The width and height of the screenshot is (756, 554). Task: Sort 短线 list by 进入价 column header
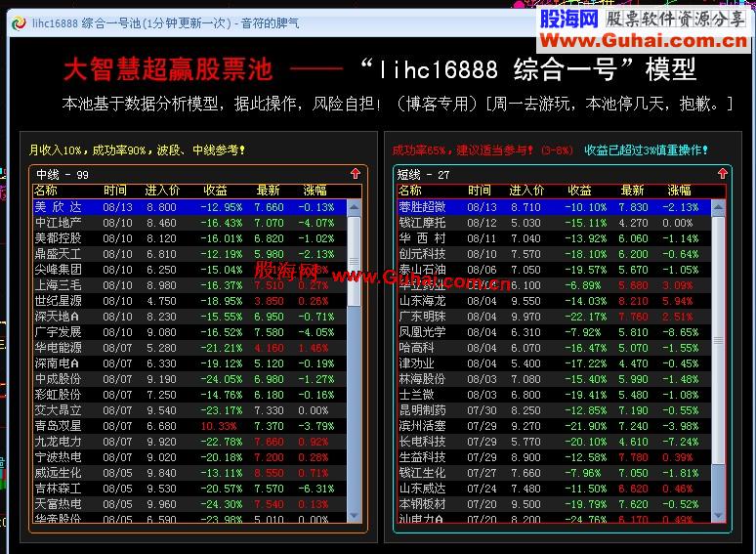point(527,191)
